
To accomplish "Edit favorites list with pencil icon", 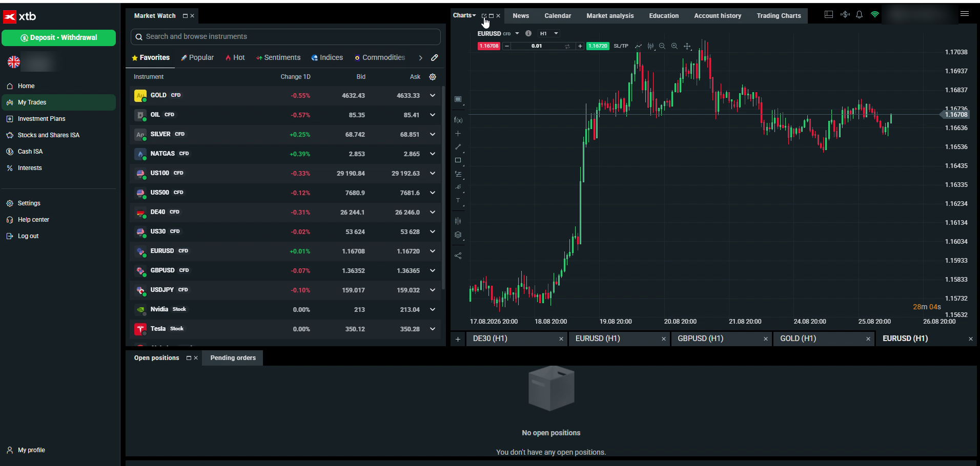I will coord(435,57).
